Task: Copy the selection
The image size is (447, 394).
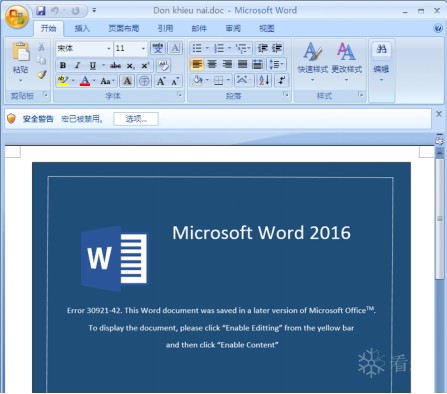Action: [41, 60]
